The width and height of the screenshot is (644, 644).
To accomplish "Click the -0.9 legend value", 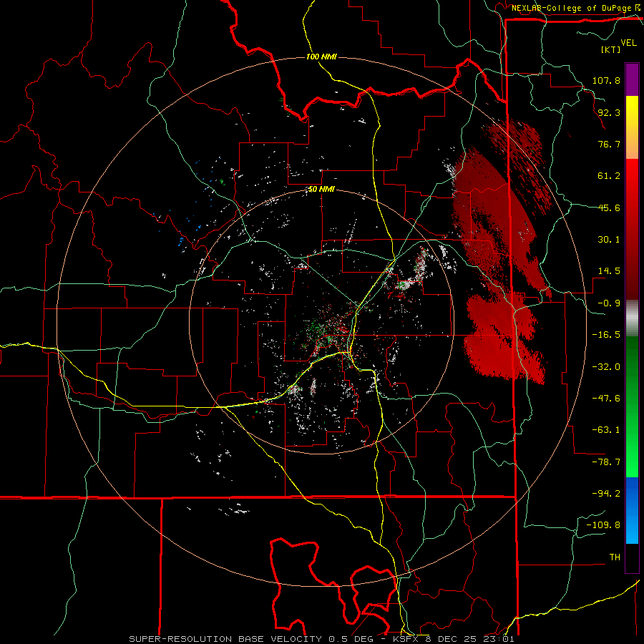I will click(x=609, y=303).
